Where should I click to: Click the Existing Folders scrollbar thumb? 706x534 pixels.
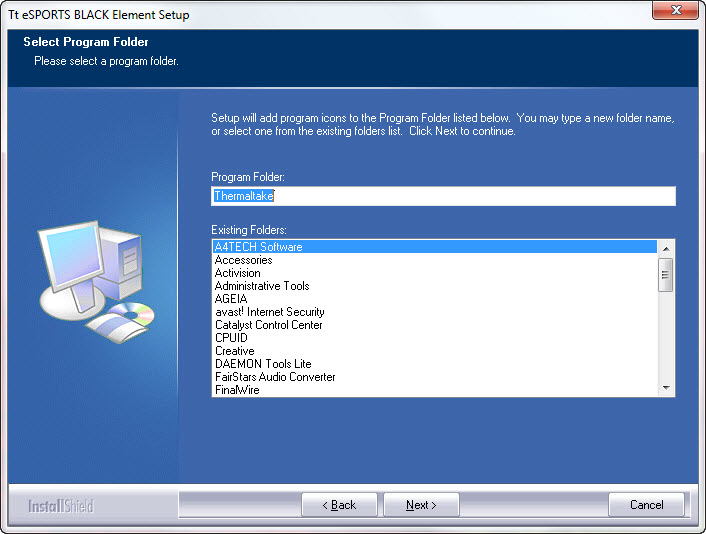tap(665, 275)
